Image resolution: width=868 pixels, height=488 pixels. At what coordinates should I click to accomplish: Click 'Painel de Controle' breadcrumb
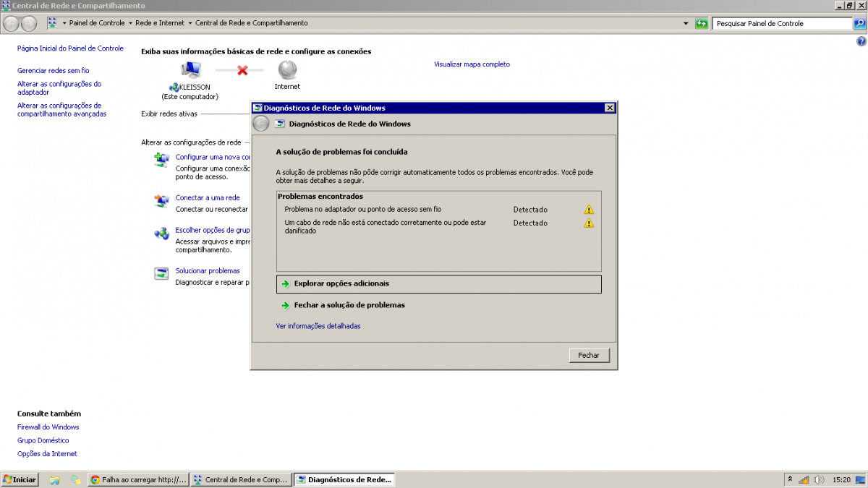(97, 23)
